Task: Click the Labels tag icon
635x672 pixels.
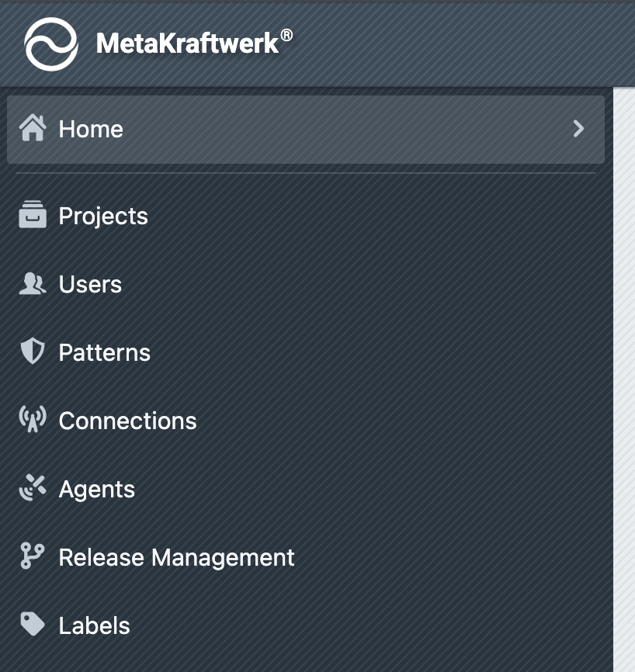Action: coord(33,625)
